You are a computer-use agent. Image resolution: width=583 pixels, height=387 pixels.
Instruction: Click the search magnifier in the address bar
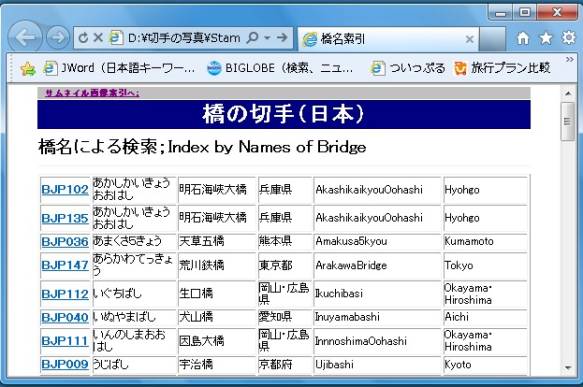(x=252, y=38)
